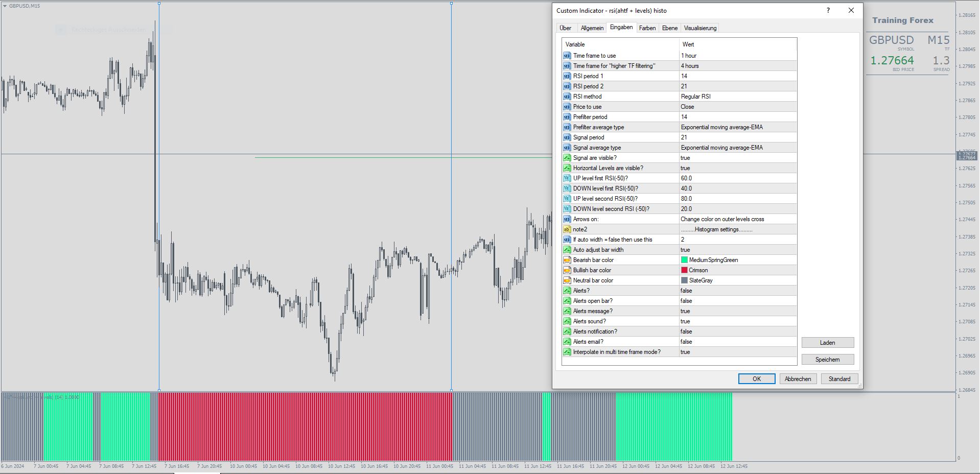This screenshot has width=980, height=474.
Task: Click the color icon beside 'Bullish bar color'
Action: 567,270
